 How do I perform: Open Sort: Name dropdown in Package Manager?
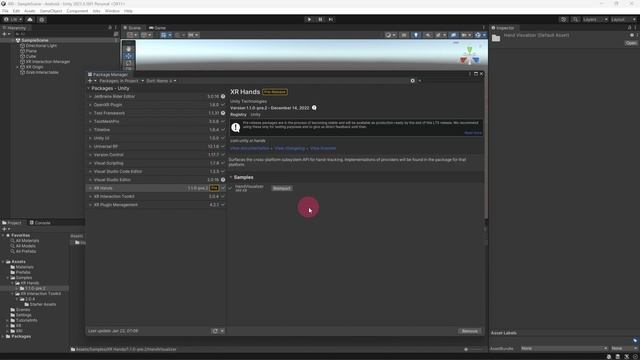tap(161, 81)
